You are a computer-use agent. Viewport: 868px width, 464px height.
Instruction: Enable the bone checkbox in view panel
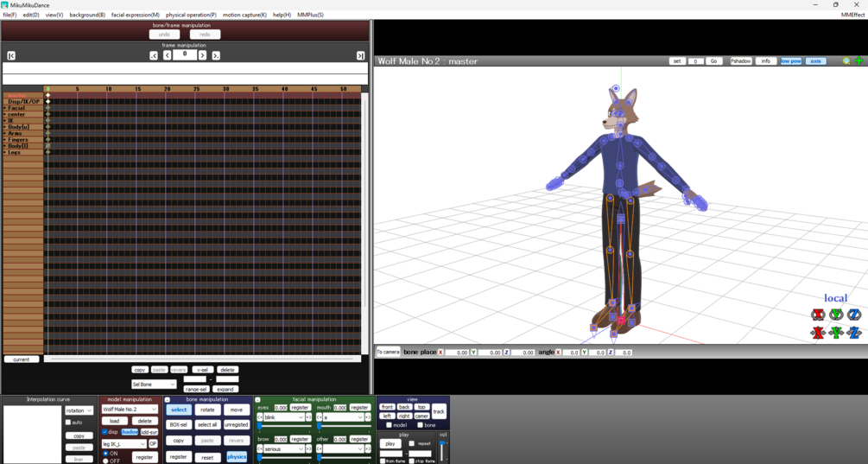click(420, 425)
